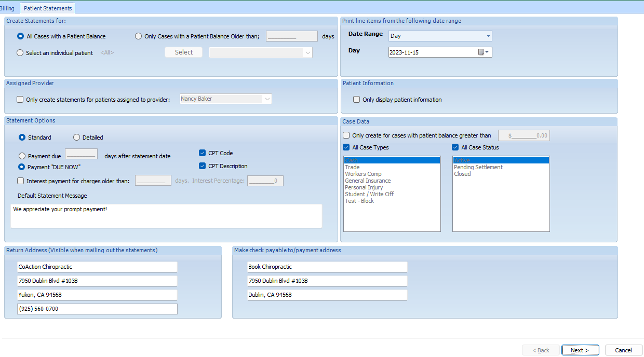Select the Detailed statement option
The width and height of the screenshot is (644, 357).
[76, 138]
